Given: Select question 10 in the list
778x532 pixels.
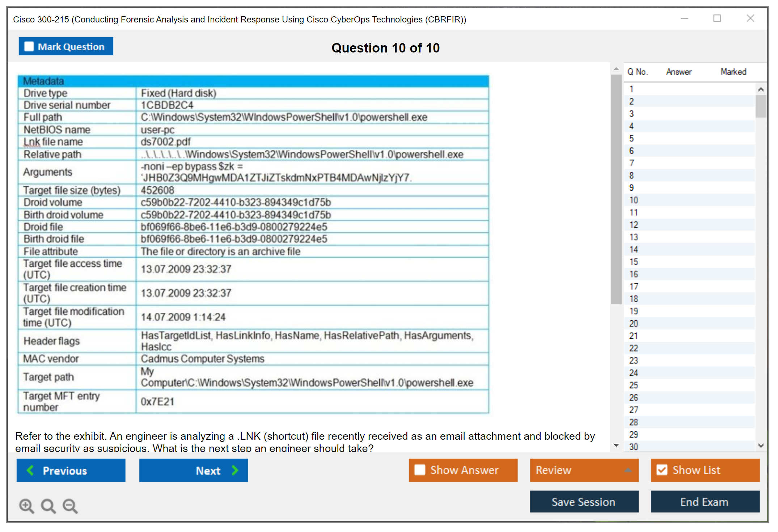Looking at the screenshot, I should [634, 200].
